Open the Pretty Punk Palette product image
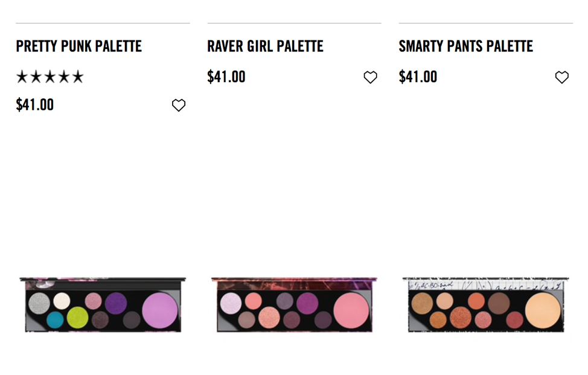Screen dimensions: 588x375 (103, 305)
